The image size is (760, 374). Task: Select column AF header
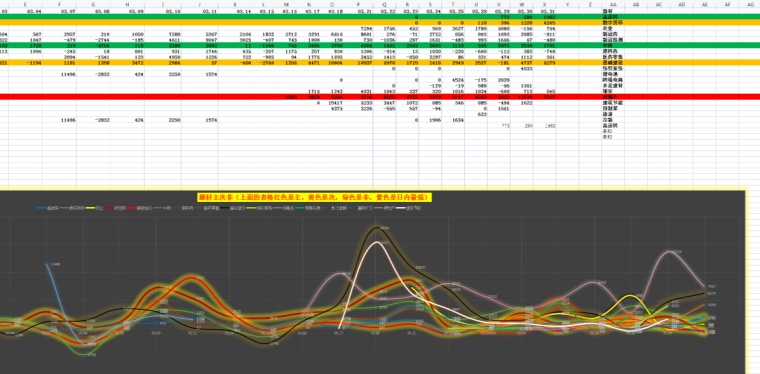727,4
